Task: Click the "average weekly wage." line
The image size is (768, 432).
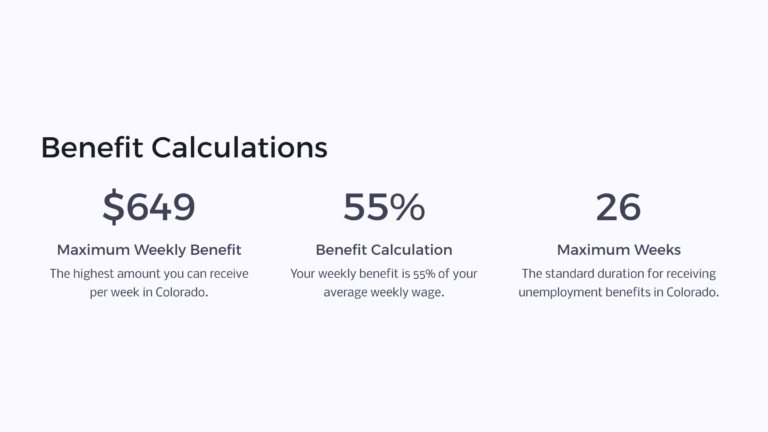Action: (x=384, y=293)
